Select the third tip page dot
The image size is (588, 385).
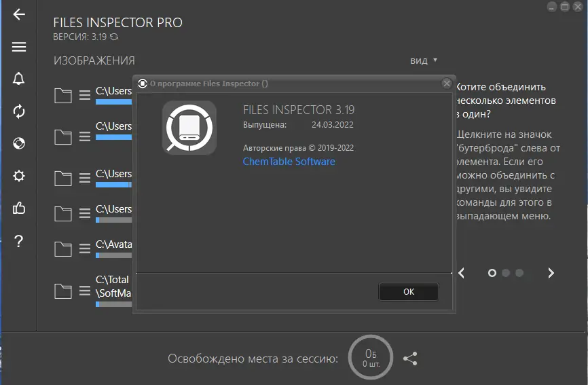519,273
